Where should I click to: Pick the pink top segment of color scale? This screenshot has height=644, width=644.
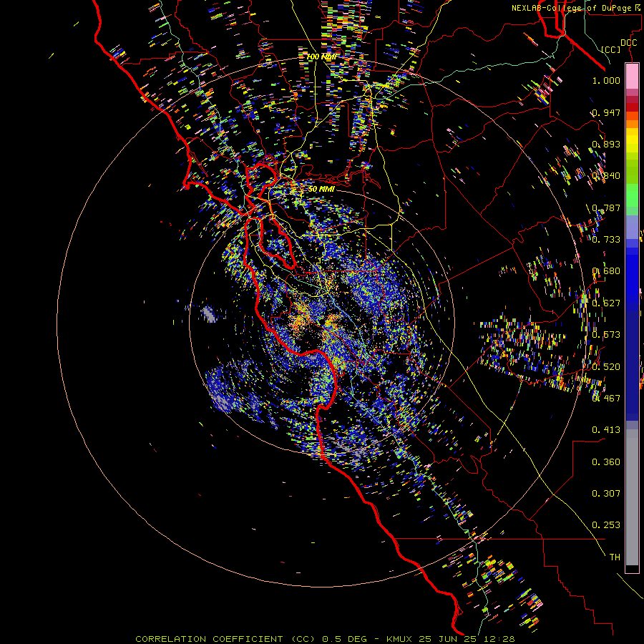click(x=632, y=77)
